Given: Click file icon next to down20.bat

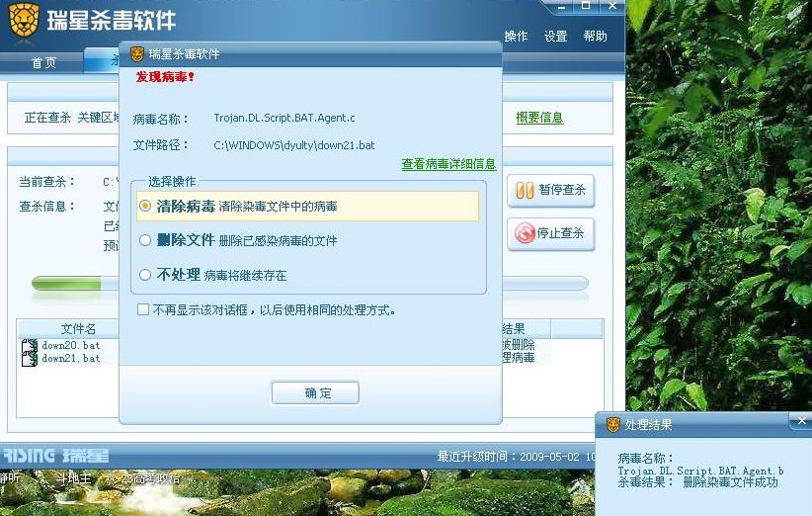Looking at the screenshot, I should 29,346.
